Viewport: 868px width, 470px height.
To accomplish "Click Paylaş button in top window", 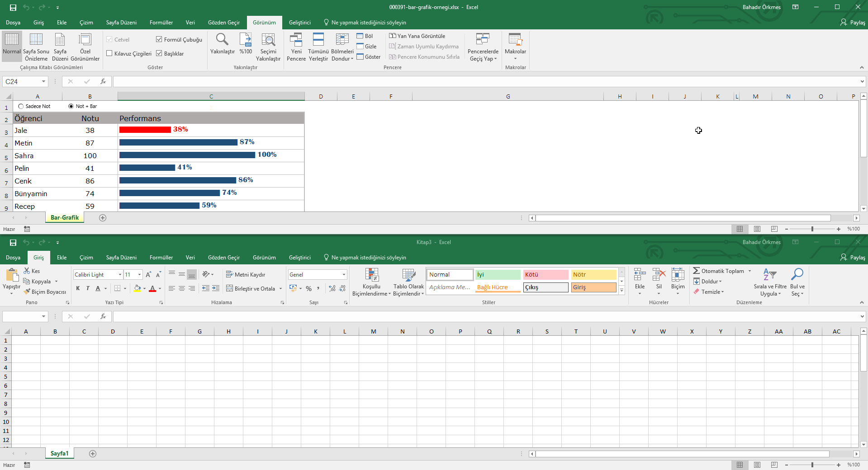I will tap(853, 23).
